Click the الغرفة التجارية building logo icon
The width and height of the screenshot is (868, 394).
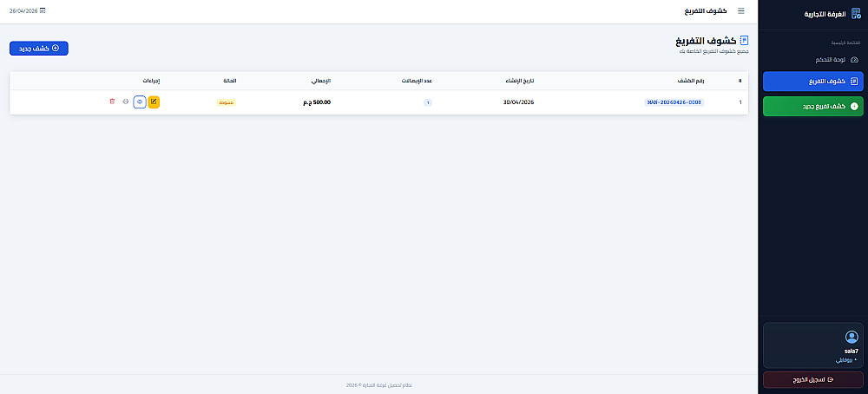[856, 15]
